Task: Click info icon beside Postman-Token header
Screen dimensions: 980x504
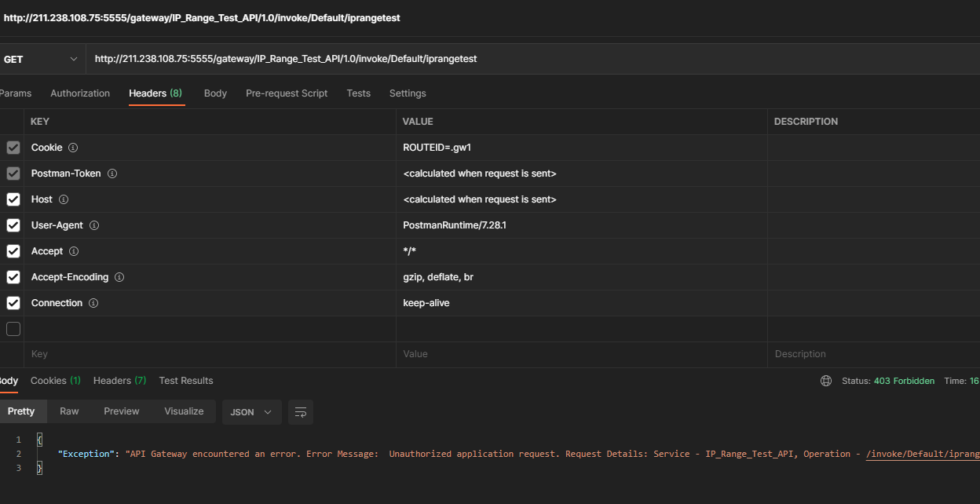Action: [112, 173]
